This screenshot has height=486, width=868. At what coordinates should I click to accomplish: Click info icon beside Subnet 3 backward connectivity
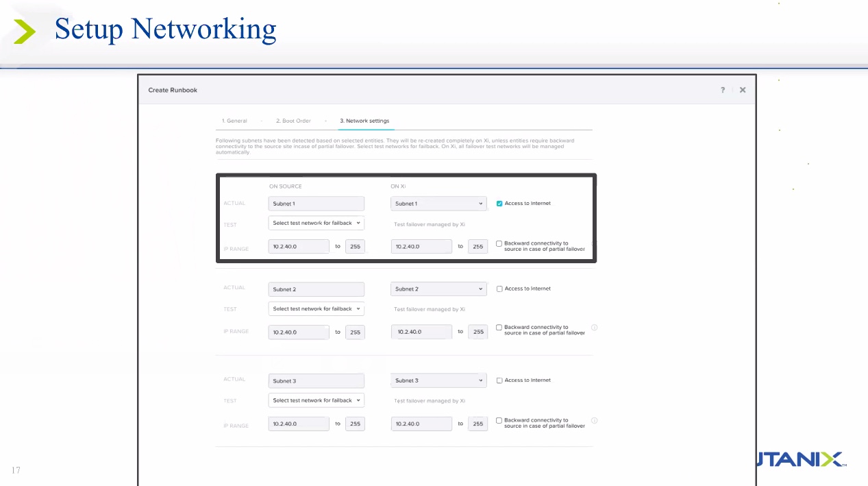(x=594, y=421)
